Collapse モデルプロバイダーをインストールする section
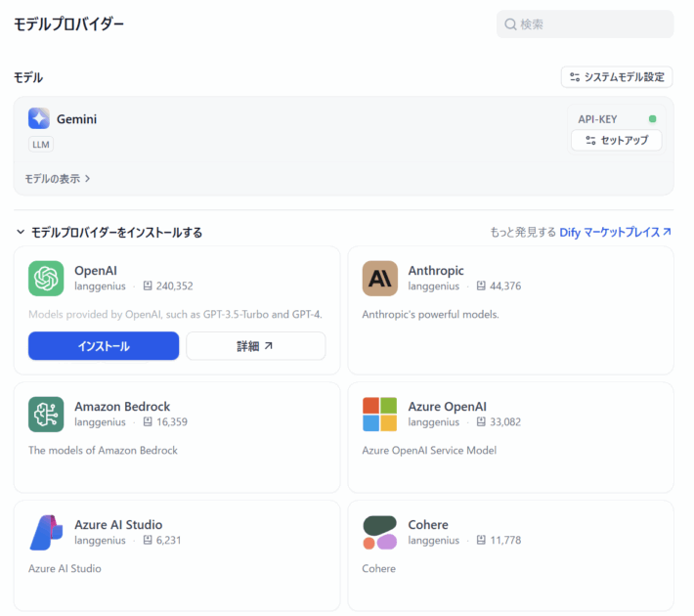The image size is (694, 616). 108,233
